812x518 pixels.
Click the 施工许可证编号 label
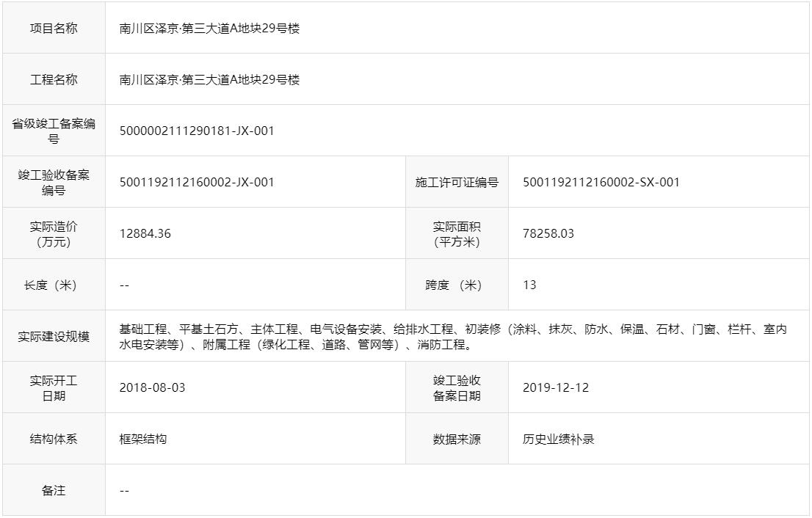coord(457,182)
